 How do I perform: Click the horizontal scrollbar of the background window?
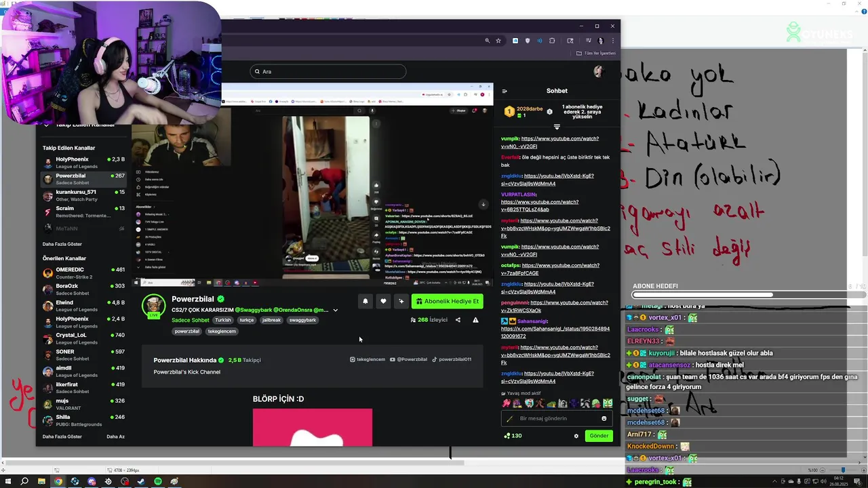coord(234,464)
